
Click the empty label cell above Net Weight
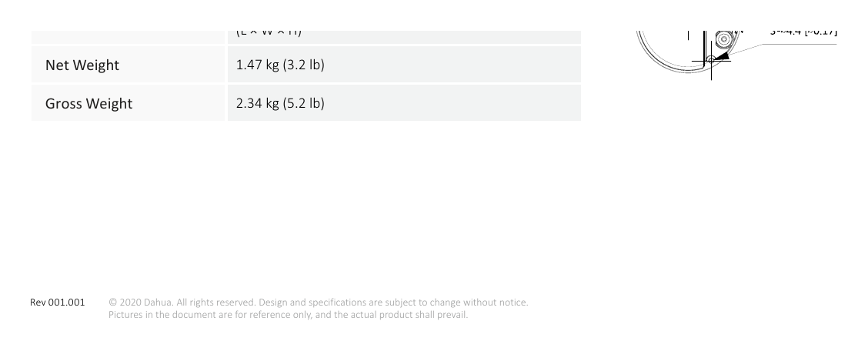(129, 37)
